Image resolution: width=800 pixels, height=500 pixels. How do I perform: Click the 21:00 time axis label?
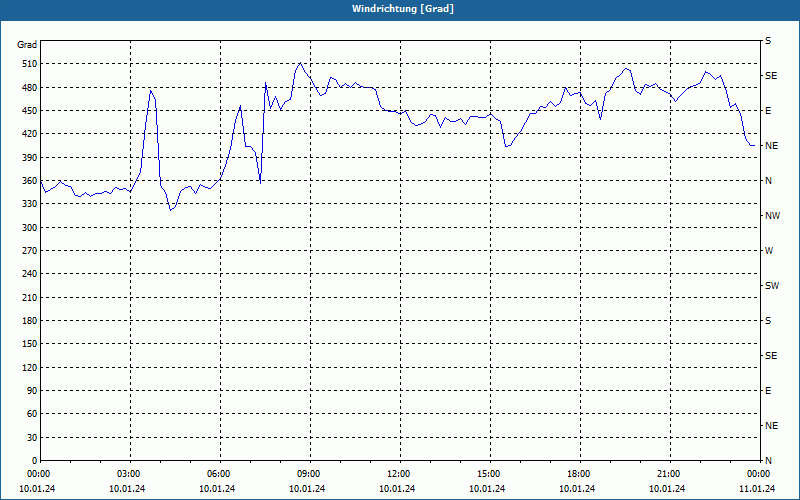click(x=668, y=474)
